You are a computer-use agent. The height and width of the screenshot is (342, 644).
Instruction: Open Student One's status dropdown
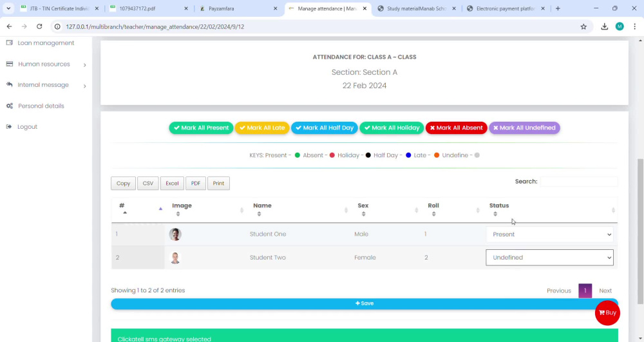pos(549,234)
